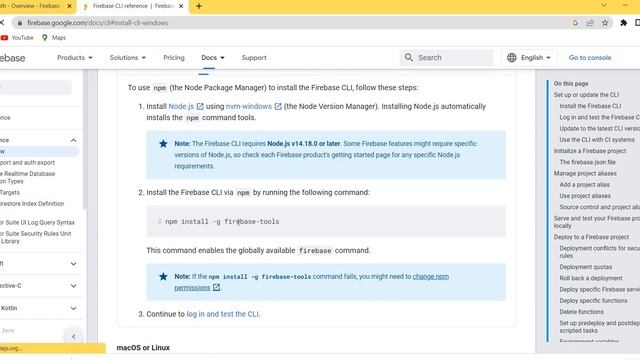
Task: Open the YouTube bookmark
Action: point(17,38)
